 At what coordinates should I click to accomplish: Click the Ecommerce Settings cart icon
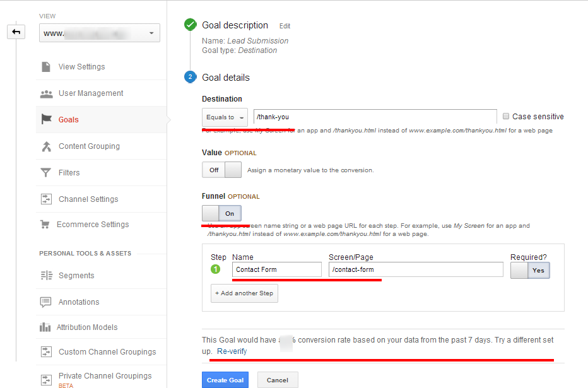coord(45,225)
